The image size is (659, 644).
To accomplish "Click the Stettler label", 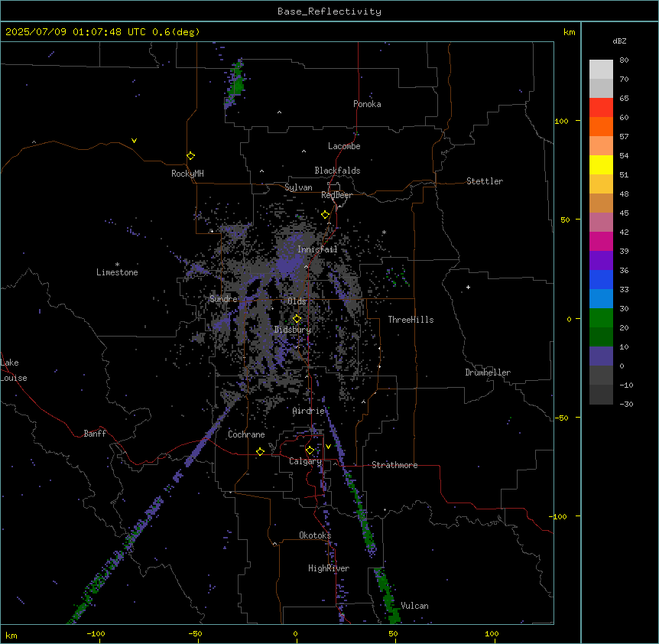I will click(485, 181).
